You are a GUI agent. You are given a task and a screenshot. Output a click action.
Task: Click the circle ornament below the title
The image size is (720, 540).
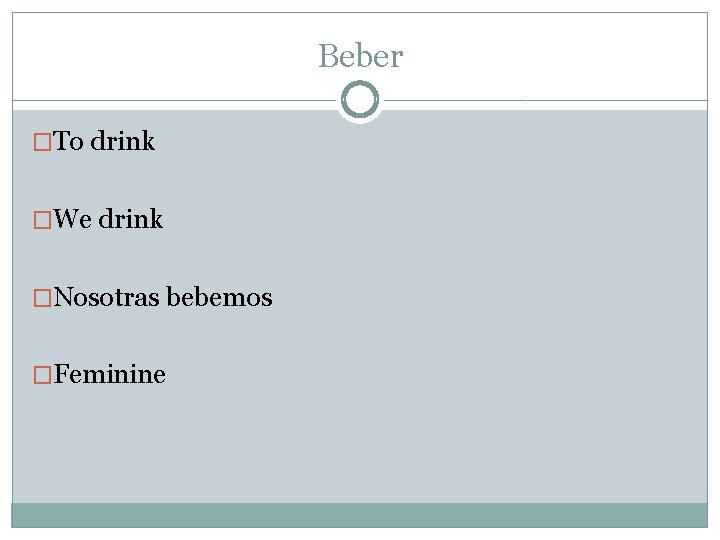tap(360, 99)
